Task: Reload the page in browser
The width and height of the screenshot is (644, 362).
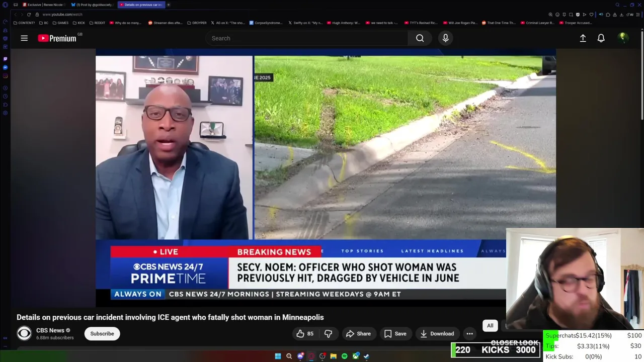Action: (x=29, y=14)
